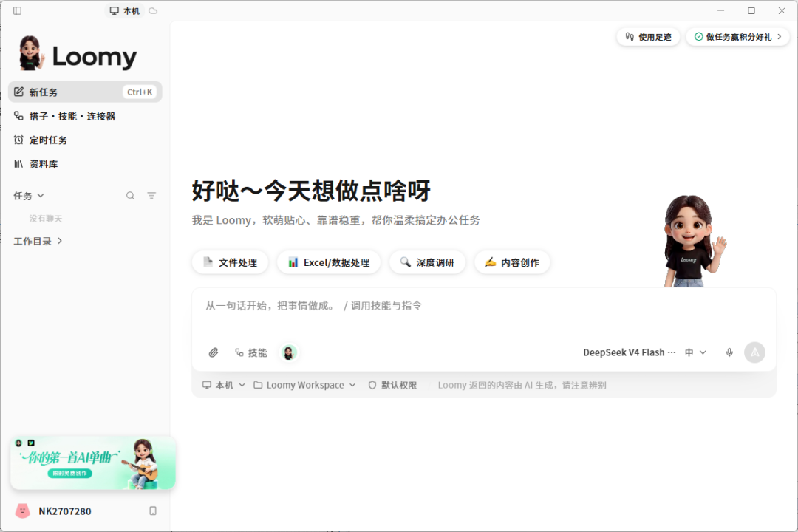Choose 深度调研 quick action
This screenshot has height=532, width=798.
[427, 262]
